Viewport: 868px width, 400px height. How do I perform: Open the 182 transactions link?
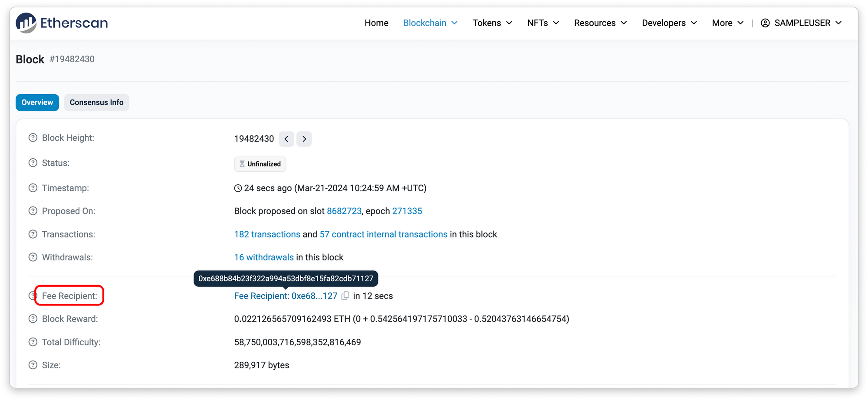pyautogui.click(x=267, y=234)
